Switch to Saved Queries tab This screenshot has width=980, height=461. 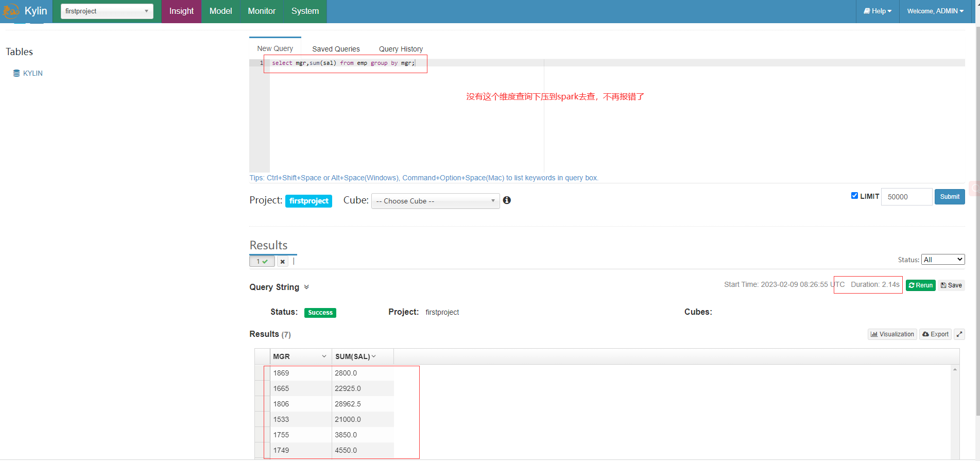click(x=336, y=49)
